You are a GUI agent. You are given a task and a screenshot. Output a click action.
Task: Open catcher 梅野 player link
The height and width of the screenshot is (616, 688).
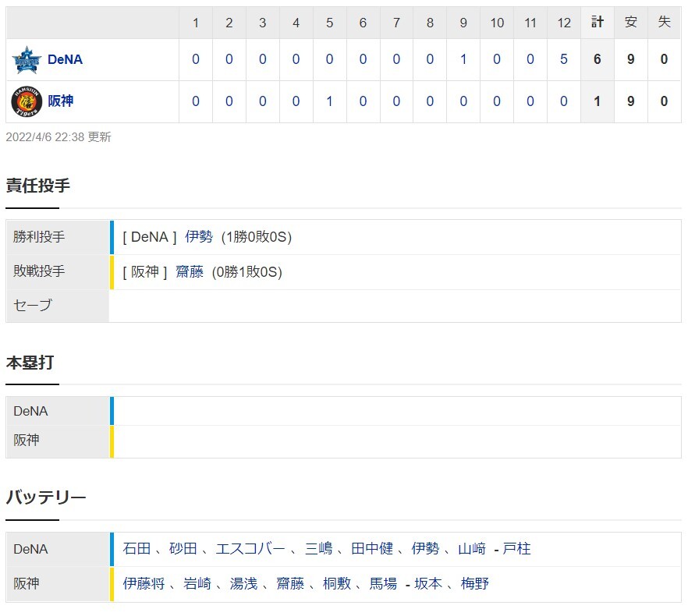point(475,583)
